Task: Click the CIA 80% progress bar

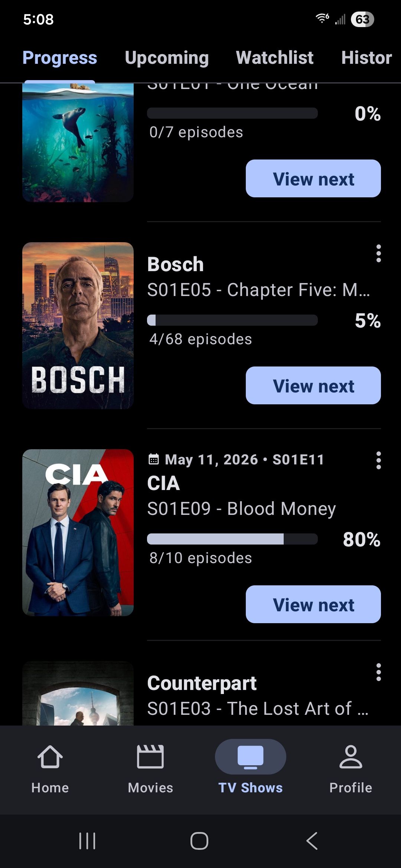Action: point(232,539)
